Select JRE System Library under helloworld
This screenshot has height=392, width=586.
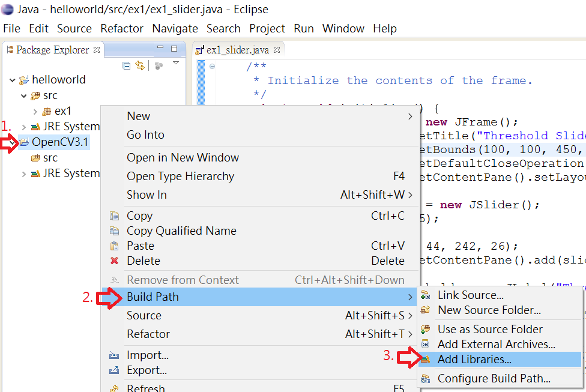coord(71,126)
